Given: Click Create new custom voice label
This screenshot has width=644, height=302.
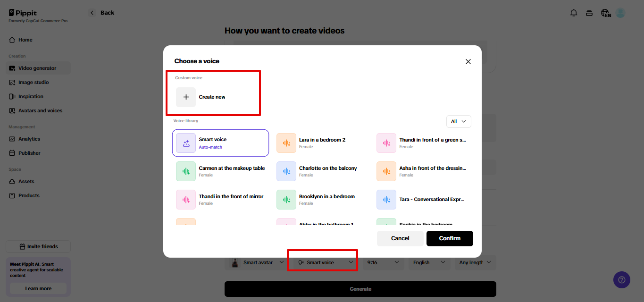Looking at the screenshot, I should pos(212,97).
